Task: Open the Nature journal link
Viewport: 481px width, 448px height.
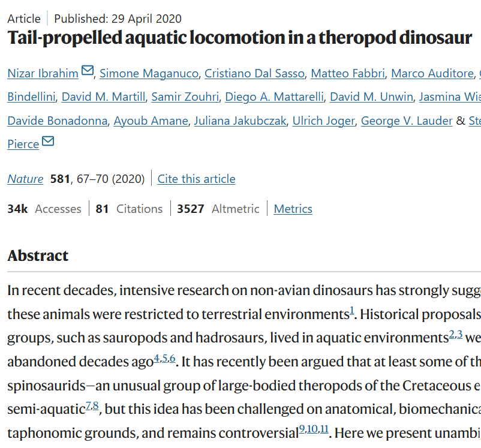Action: 25,179
